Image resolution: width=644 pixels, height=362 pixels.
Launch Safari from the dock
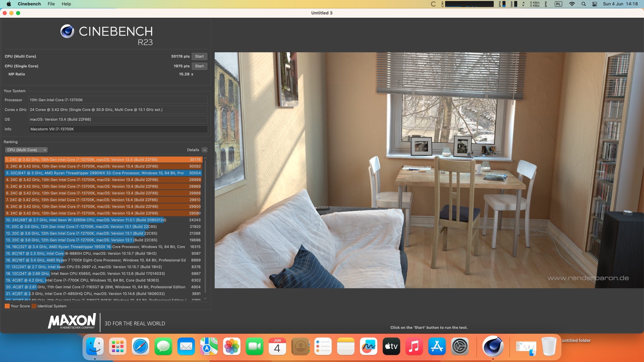click(141, 346)
